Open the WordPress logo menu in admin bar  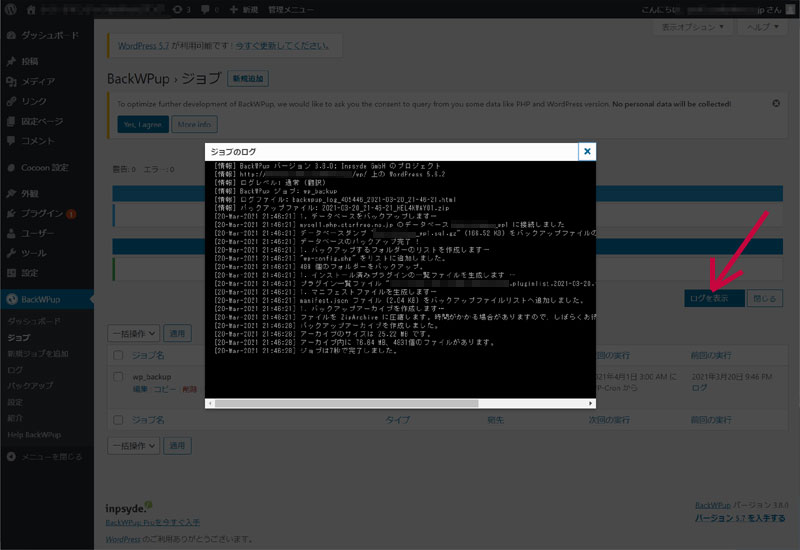point(11,9)
